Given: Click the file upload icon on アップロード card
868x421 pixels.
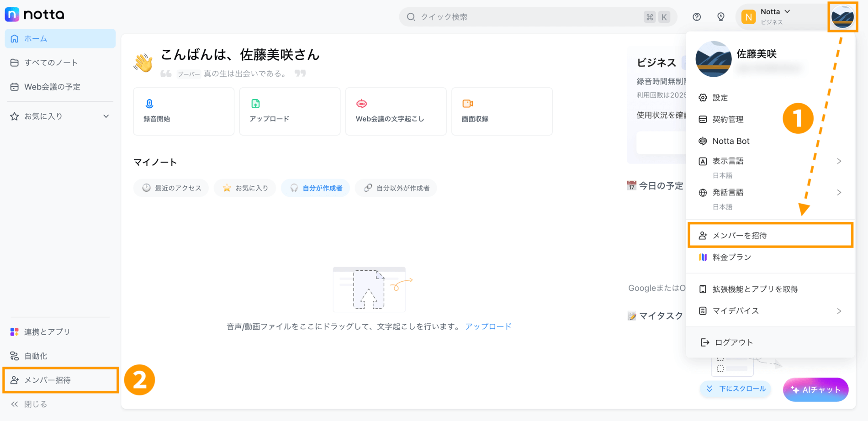Looking at the screenshot, I should pyautogui.click(x=255, y=104).
